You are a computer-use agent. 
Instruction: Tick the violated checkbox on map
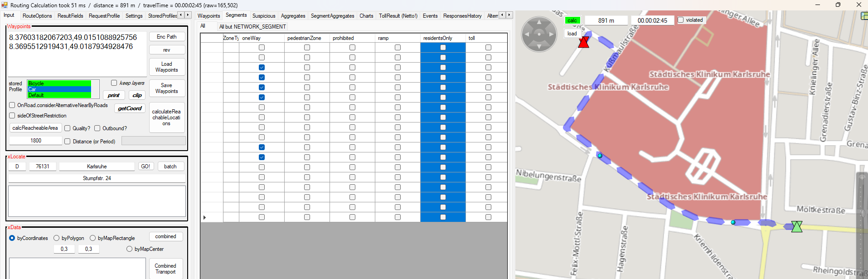pyautogui.click(x=681, y=20)
